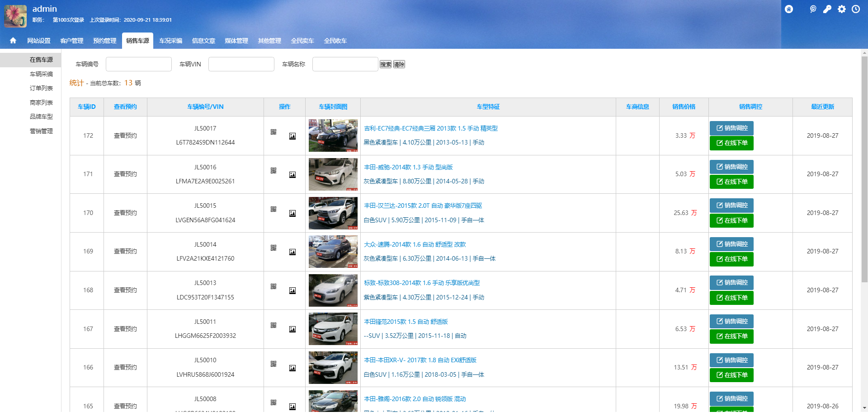Click 销售调控 button for vehicle 170

[x=731, y=206]
